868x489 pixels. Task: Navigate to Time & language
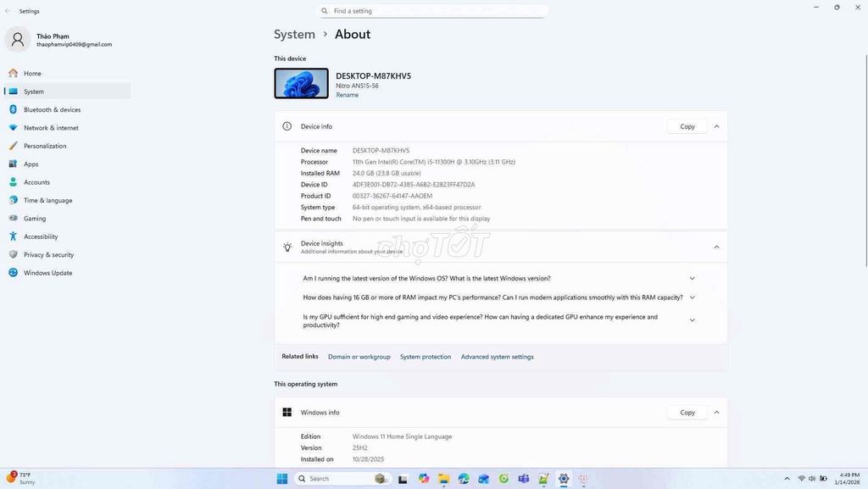pyautogui.click(x=47, y=200)
